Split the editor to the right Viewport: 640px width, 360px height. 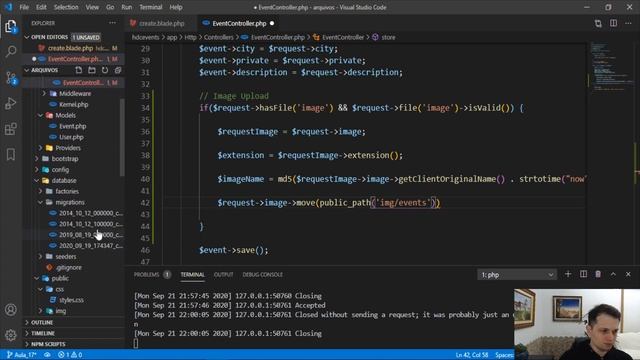[x=613, y=23]
